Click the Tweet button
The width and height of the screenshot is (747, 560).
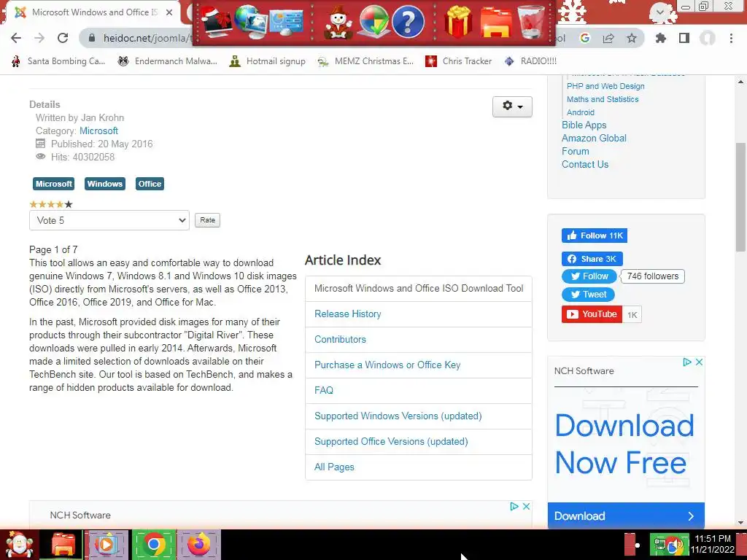(x=588, y=295)
